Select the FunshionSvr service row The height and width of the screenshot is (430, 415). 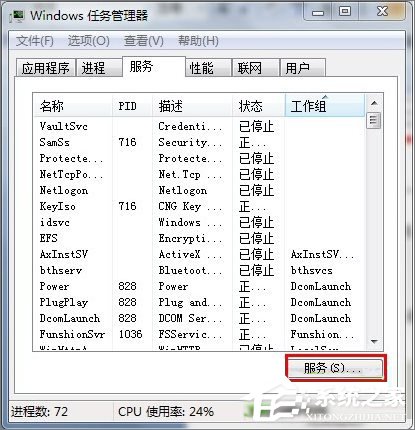pyautogui.click(x=199, y=334)
